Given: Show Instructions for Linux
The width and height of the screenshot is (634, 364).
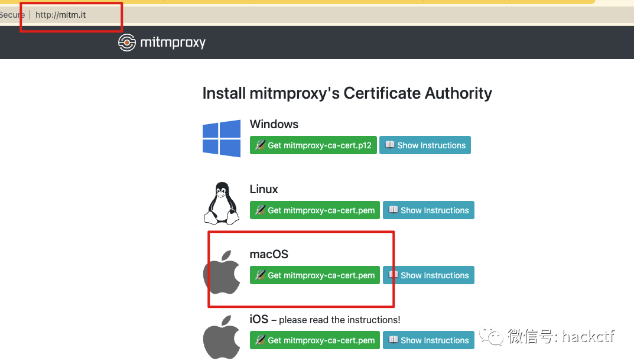Looking at the screenshot, I should (428, 210).
